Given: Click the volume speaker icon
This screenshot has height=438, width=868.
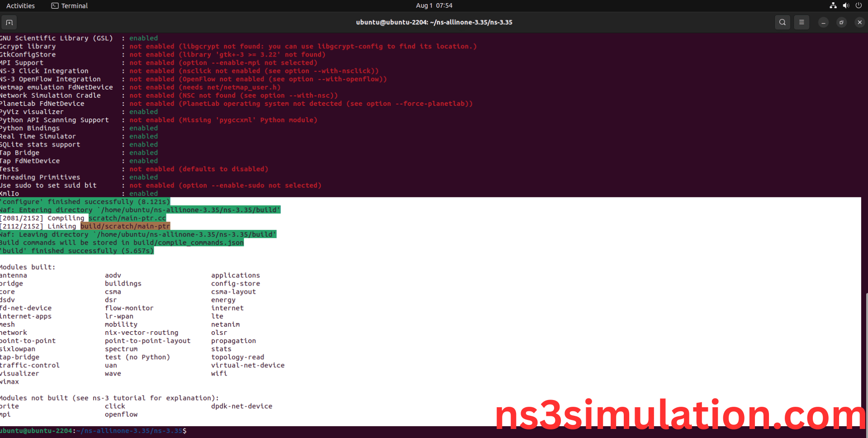Looking at the screenshot, I should point(846,5).
